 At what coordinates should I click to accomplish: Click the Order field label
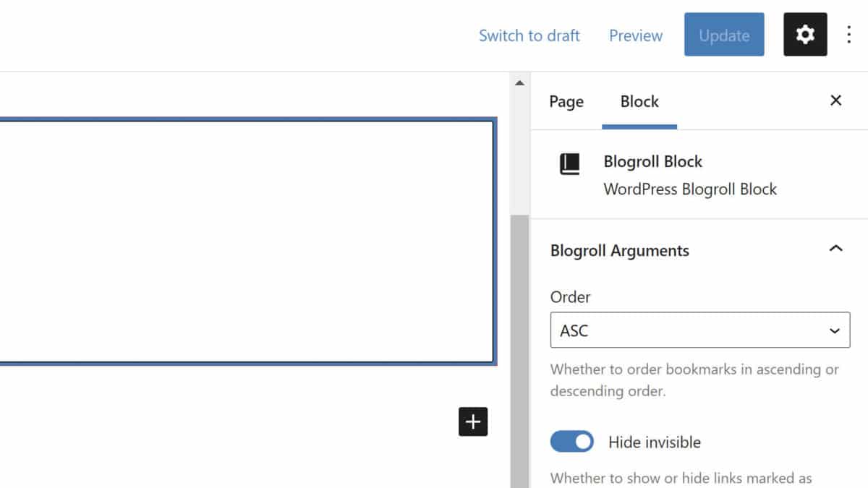pos(570,297)
